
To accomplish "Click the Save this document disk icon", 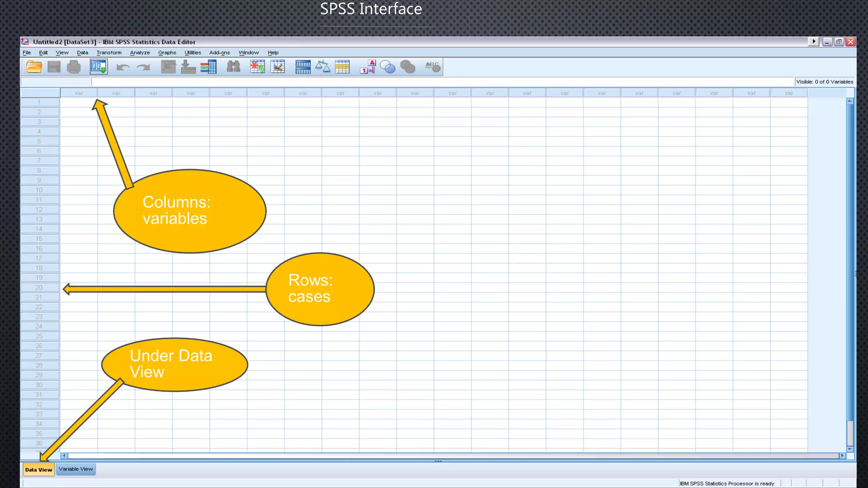I will coord(54,67).
